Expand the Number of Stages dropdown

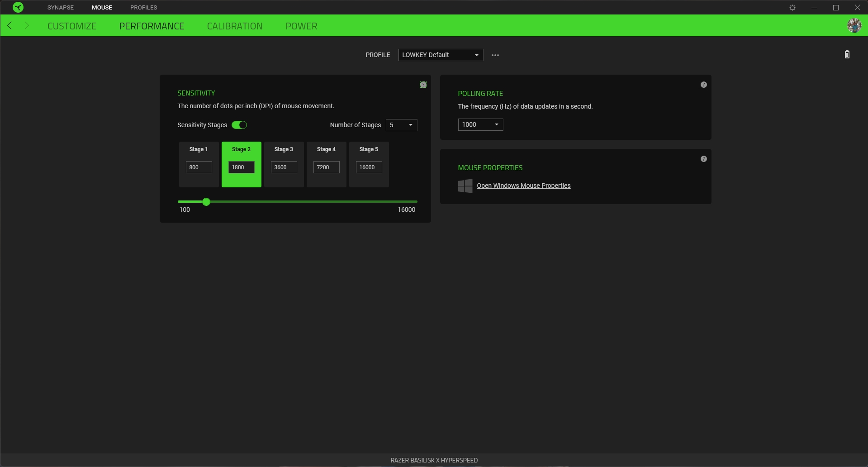coord(401,125)
